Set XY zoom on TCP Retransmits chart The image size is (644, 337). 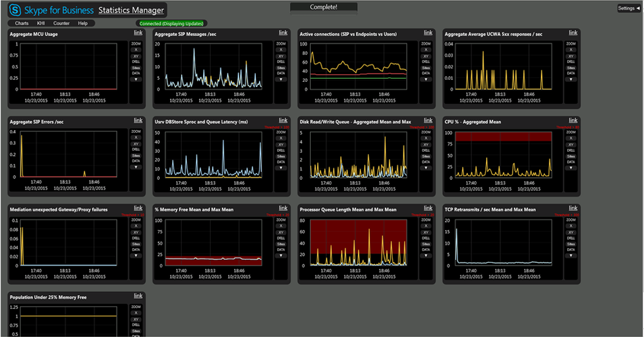click(571, 233)
